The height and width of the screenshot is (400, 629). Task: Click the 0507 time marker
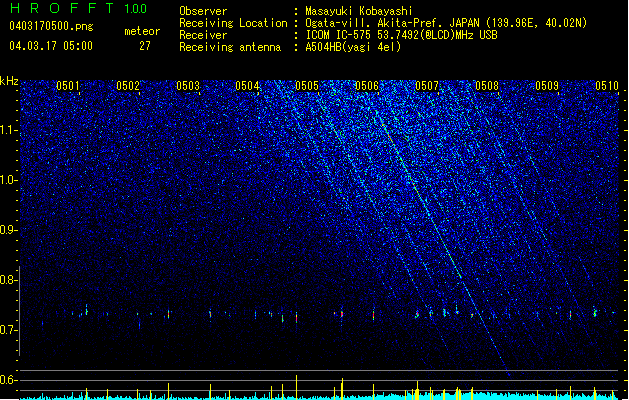click(x=427, y=86)
